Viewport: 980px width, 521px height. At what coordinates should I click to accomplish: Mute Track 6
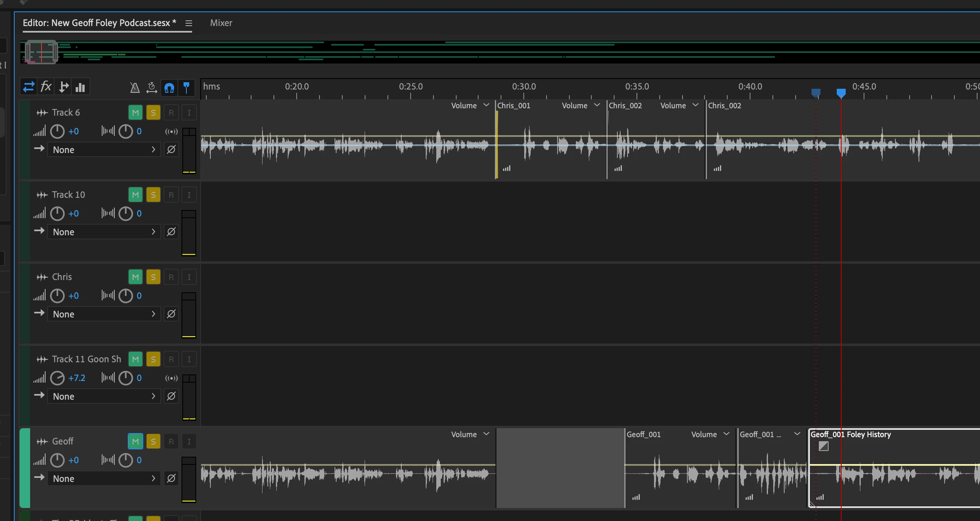tap(136, 113)
